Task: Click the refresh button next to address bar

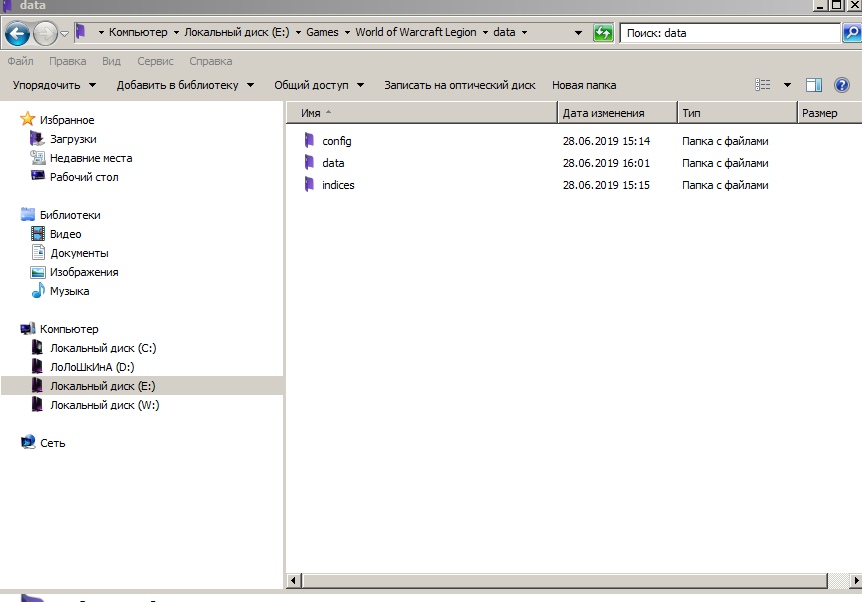Action: [603, 33]
